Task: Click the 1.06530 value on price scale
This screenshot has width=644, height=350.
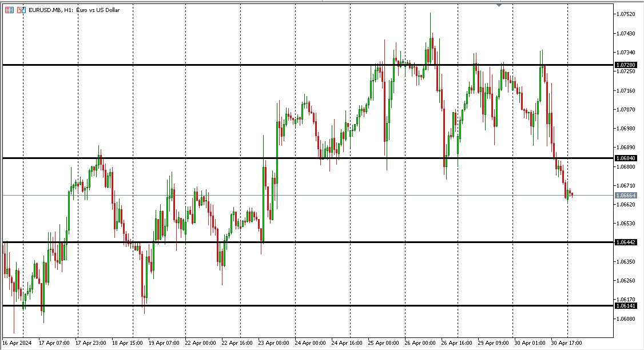Action: coord(626,224)
